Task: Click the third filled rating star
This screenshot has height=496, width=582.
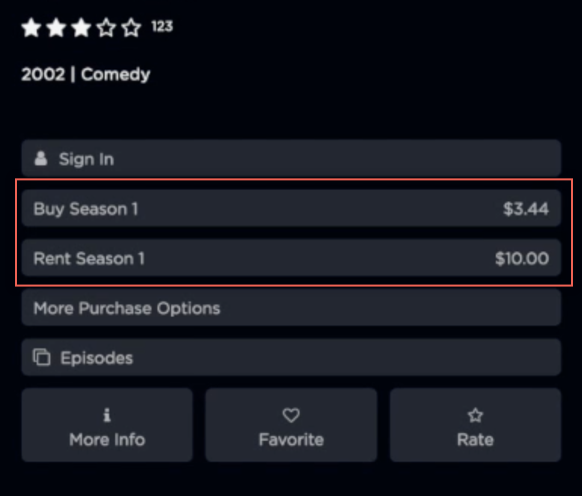Action: coord(81,28)
